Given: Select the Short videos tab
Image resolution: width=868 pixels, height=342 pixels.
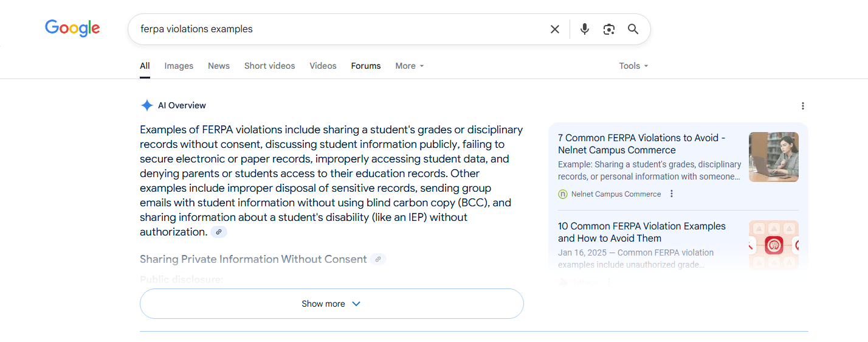Looking at the screenshot, I should [x=269, y=66].
